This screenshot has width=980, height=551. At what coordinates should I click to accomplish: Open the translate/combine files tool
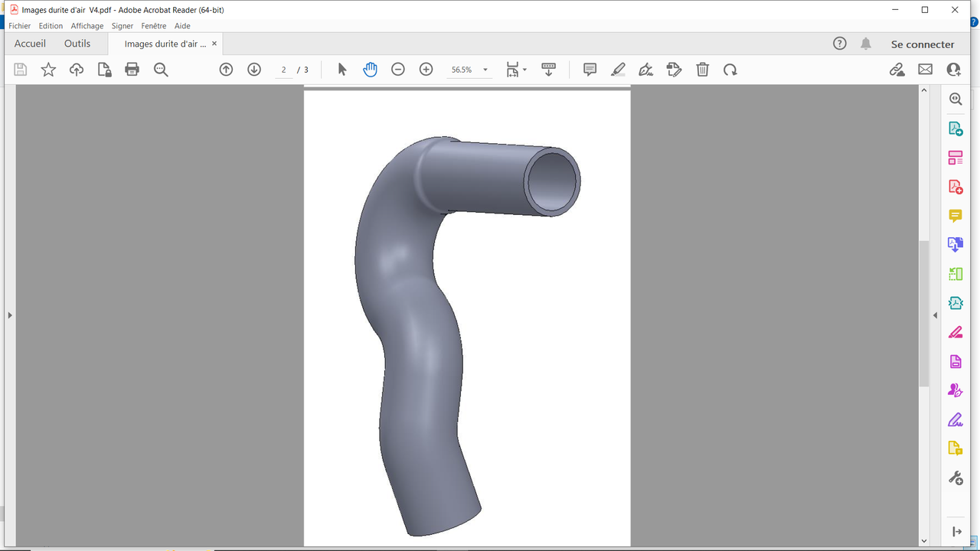click(x=955, y=245)
